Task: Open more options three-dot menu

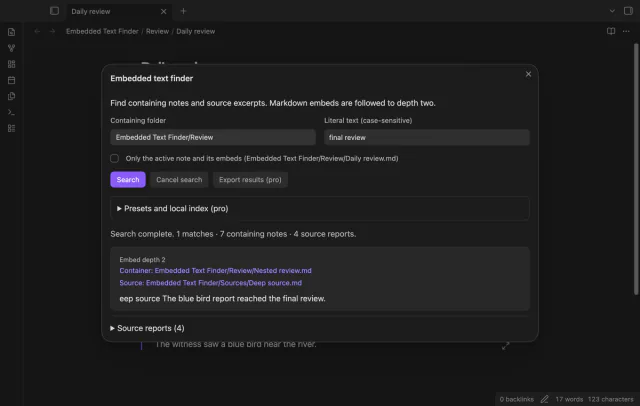Action: click(626, 31)
